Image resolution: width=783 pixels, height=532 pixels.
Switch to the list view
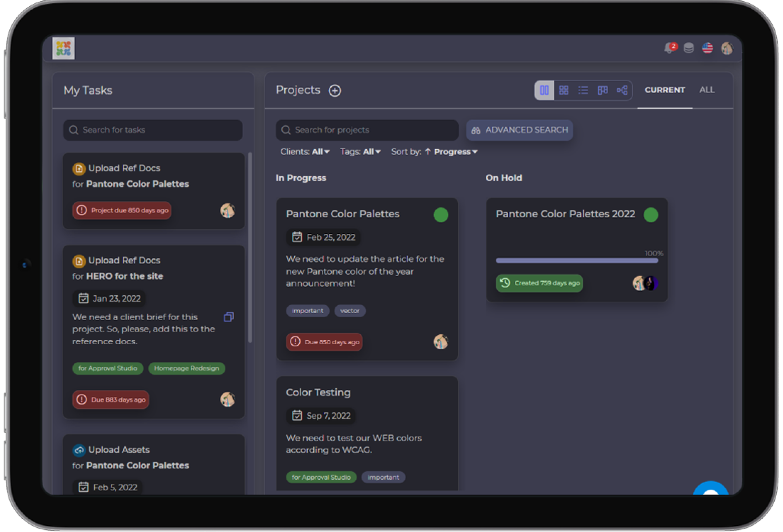pyautogui.click(x=583, y=90)
